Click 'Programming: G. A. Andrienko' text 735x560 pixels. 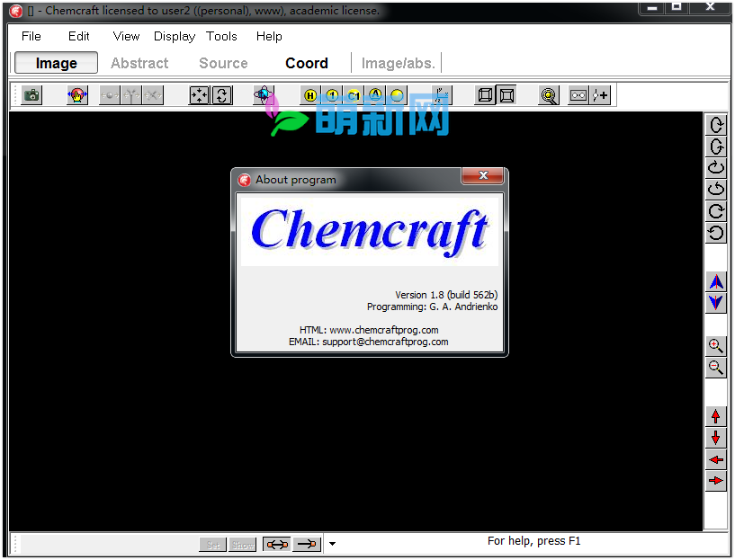click(432, 307)
